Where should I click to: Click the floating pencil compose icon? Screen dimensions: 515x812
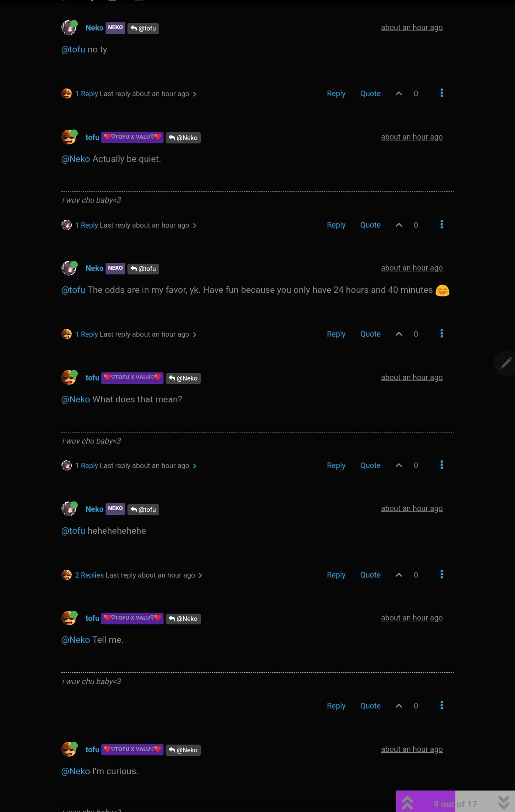(x=506, y=363)
